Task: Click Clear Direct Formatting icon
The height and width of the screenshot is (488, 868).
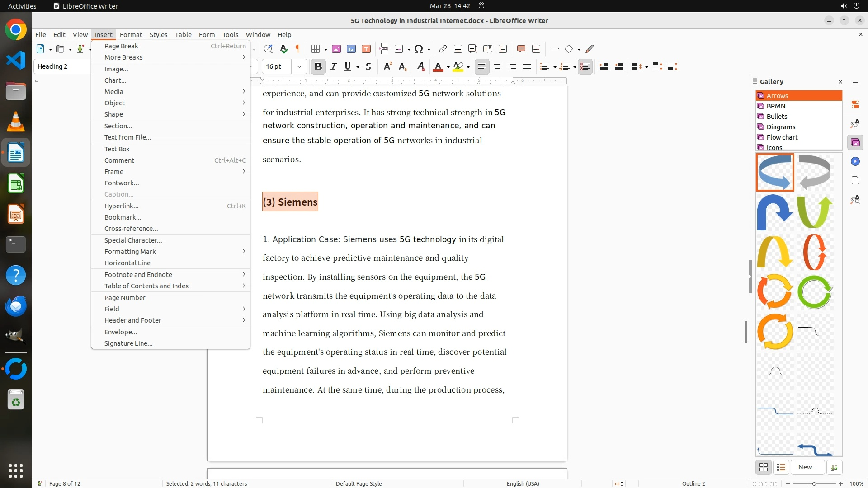Action: click(x=420, y=67)
